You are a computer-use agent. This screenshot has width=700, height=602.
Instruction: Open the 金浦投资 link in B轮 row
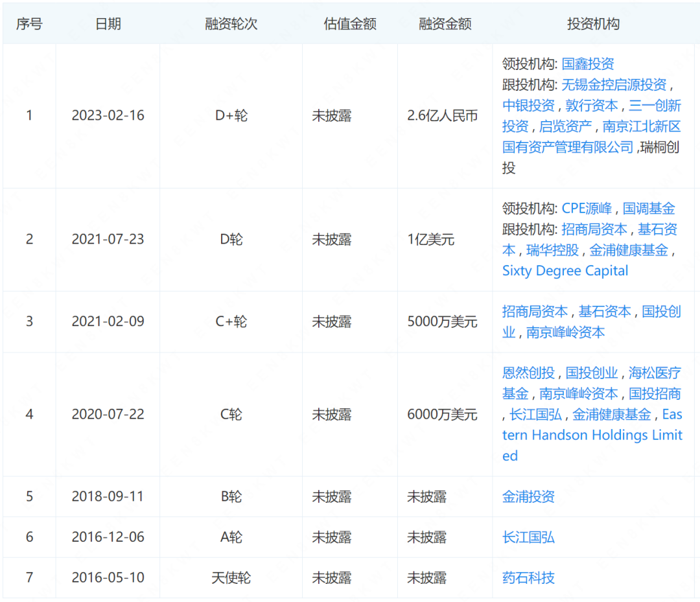click(528, 496)
